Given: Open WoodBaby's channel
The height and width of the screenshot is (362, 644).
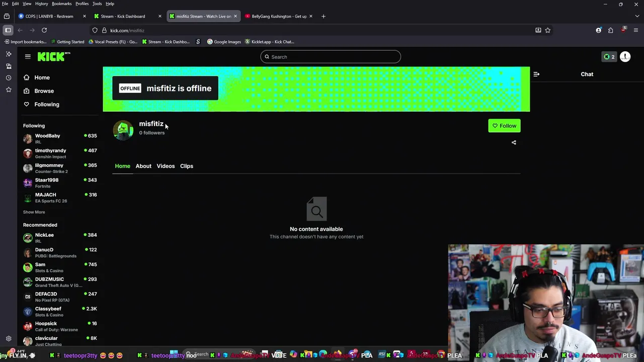Looking at the screenshot, I should [x=60, y=138].
